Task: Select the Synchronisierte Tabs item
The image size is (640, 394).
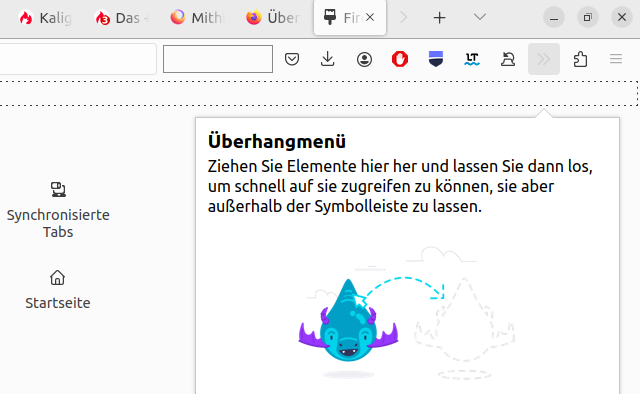Action: tap(58, 210)
